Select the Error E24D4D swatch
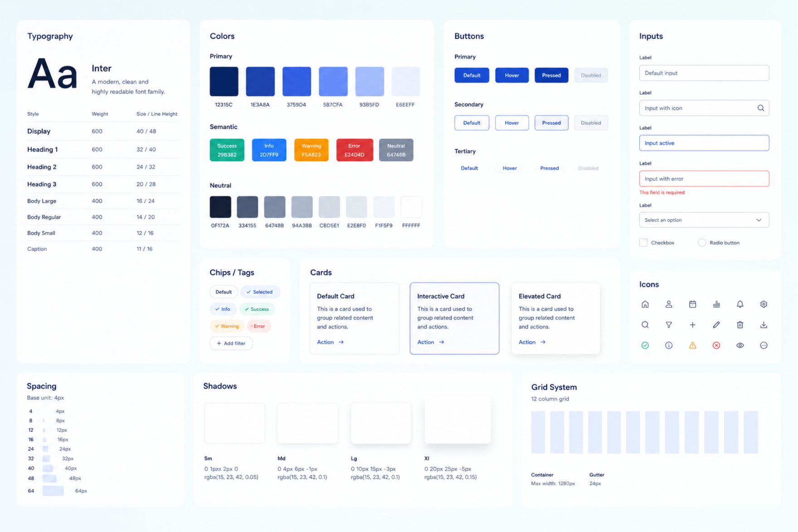Image resolution: width=798 pixels, height=532 pixels. [355, 150]
